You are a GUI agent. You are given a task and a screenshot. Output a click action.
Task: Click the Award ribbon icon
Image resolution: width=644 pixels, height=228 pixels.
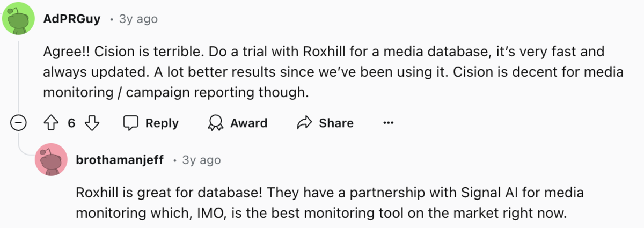click(216, 123)
